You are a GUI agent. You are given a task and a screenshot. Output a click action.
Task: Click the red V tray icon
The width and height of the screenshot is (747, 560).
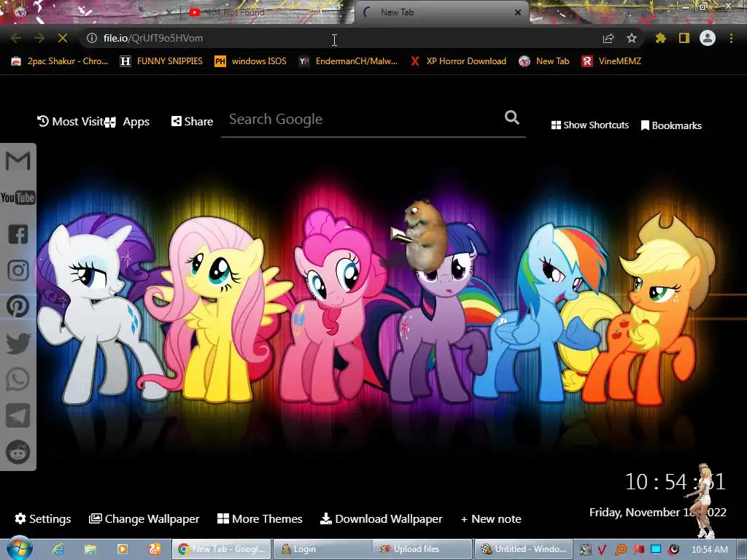[x=602, y=550]
